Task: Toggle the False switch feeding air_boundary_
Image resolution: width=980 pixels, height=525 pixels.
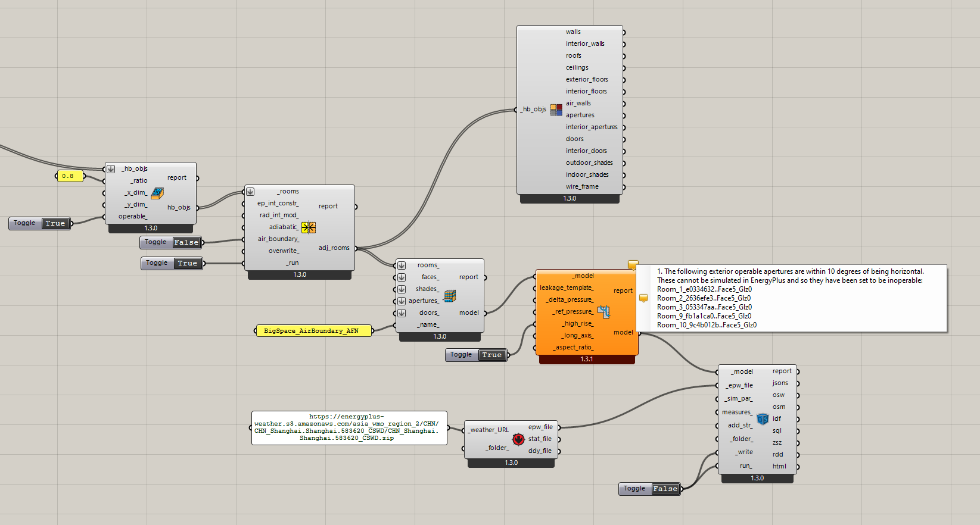Action: click(186, 243)
